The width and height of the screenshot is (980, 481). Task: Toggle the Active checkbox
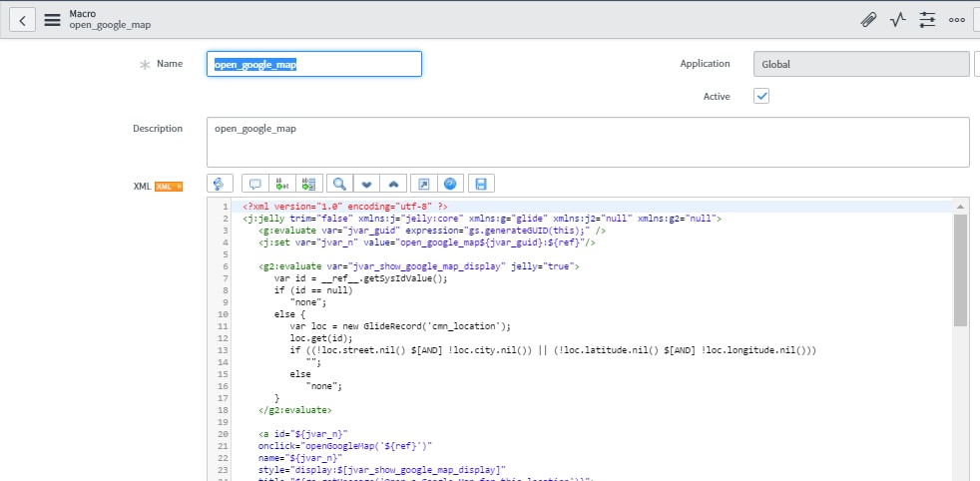(761, 96)
